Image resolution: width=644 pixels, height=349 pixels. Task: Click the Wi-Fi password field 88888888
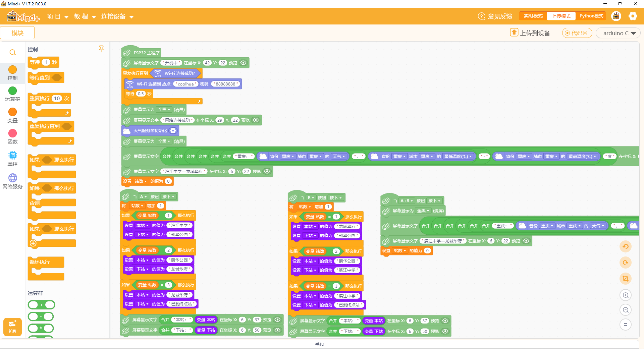click(226, 84)
